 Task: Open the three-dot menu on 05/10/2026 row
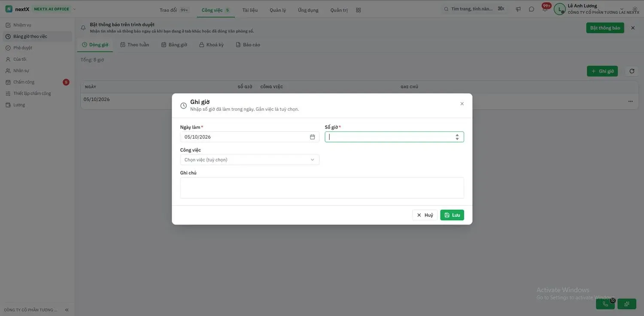(x=630, y=101)
